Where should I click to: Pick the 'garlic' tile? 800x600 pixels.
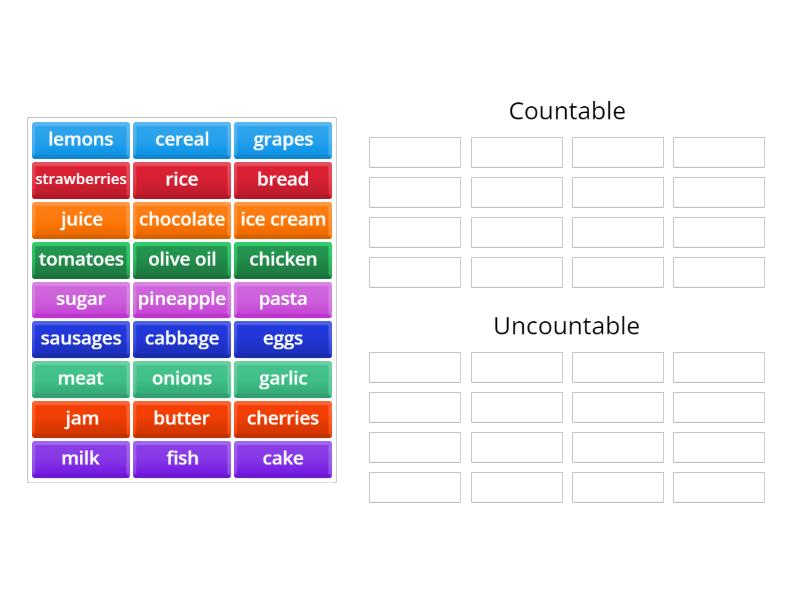283,380
